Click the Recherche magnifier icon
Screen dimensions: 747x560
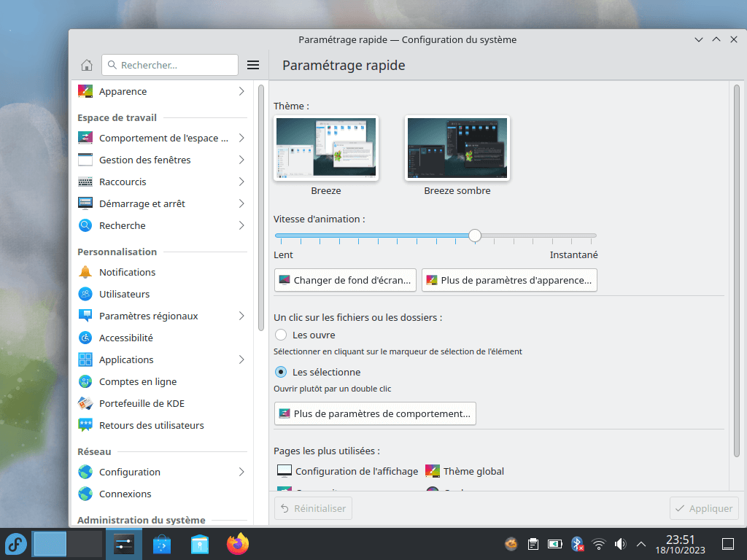(x=85, y=226)
